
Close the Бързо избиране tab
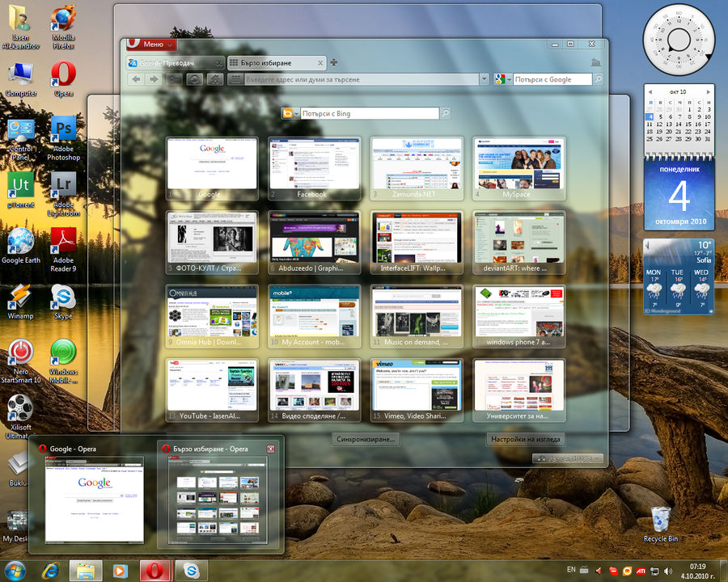pos(320,63)
